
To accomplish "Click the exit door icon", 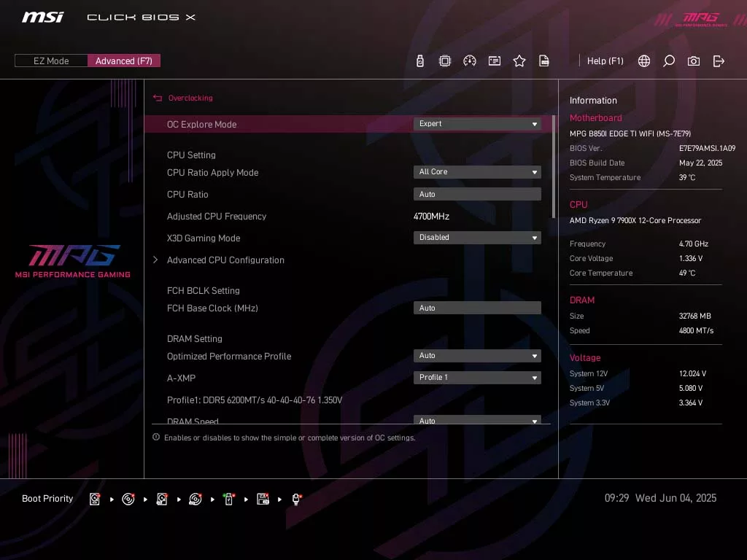I will (719, 61).
